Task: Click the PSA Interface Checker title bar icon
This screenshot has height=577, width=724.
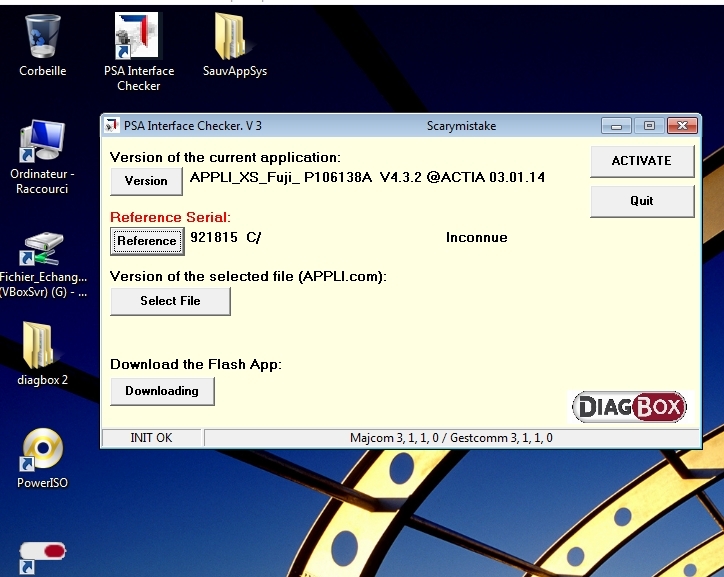Action: (x=111, y=126)
